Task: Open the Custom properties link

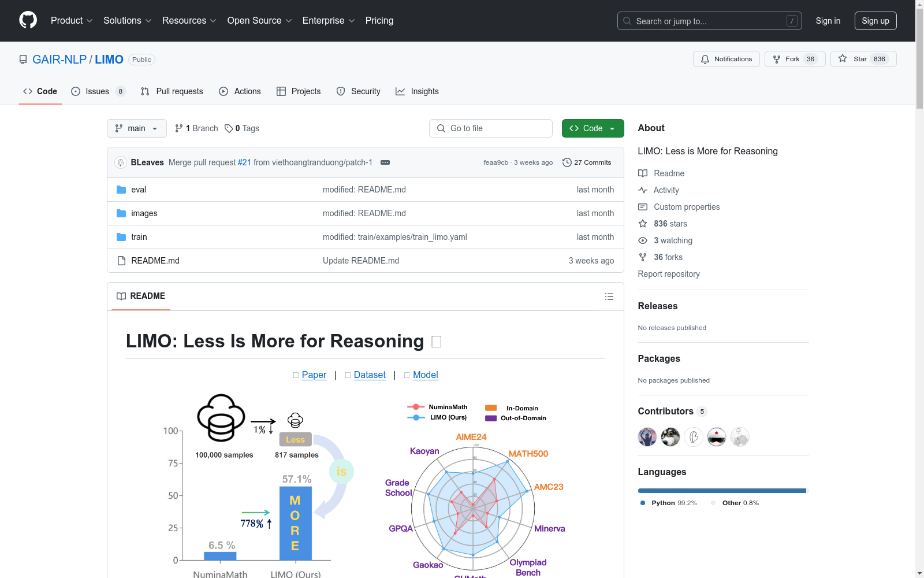Action: 679,207
